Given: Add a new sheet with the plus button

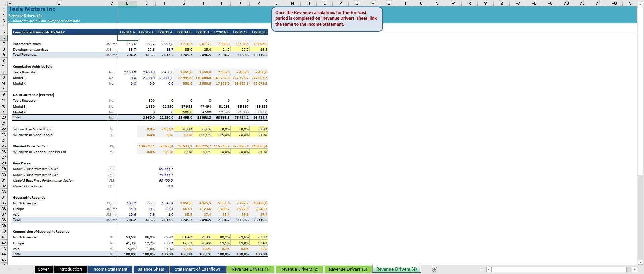Looking at the screenshot, I should click(x=434, y=269).
